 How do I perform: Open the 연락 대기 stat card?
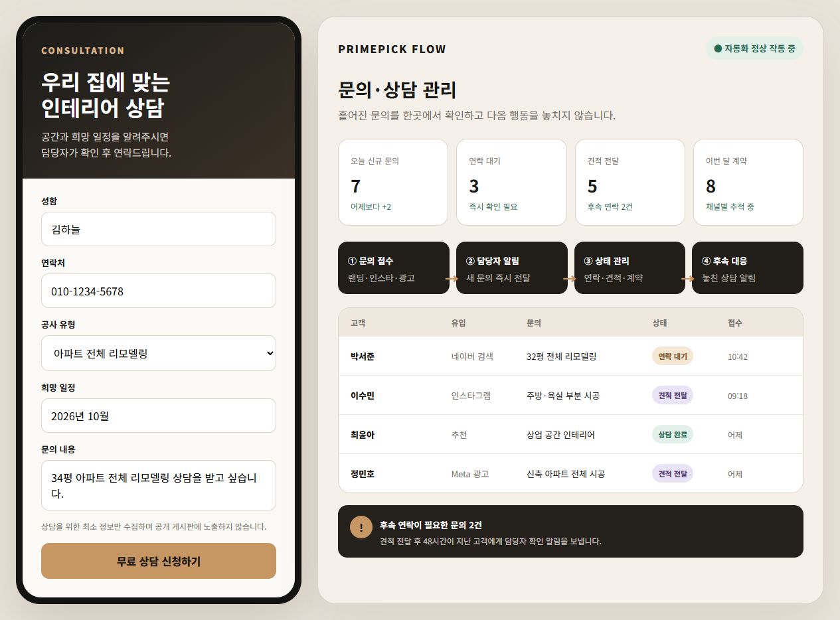pyautogui.click(x=511, y=182)
